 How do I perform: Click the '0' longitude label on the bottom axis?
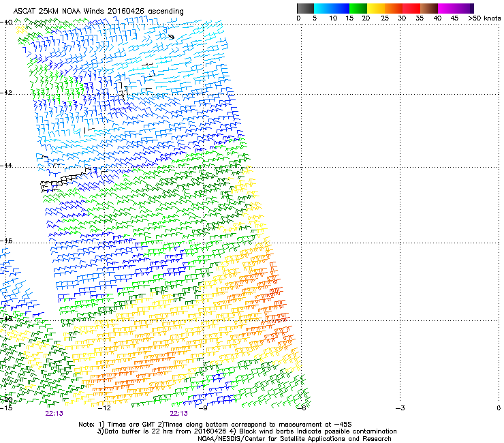pos(499,408)
